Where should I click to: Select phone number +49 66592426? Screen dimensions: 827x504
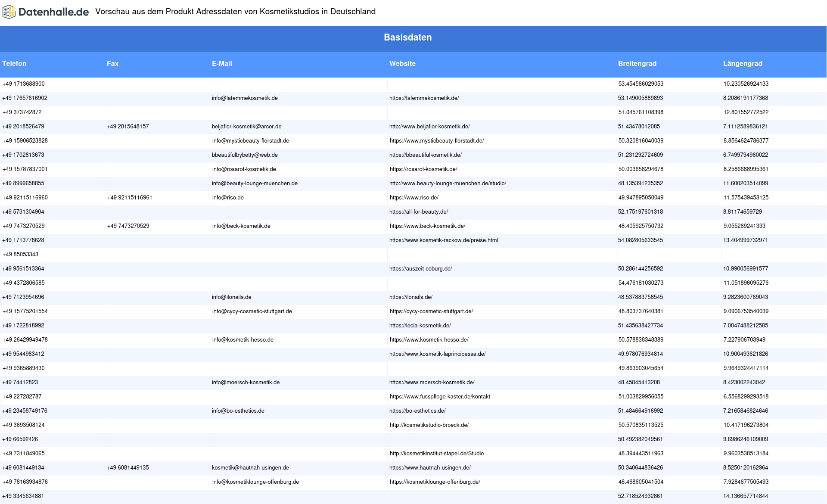(20, 439)
